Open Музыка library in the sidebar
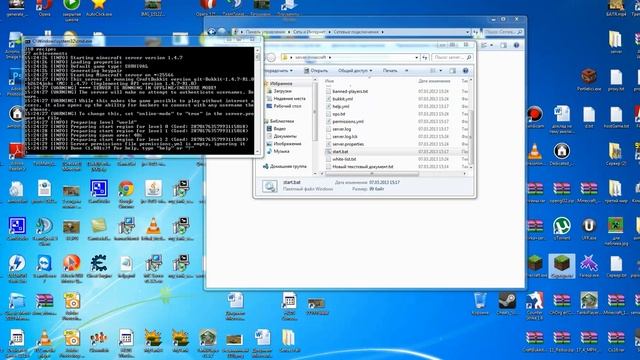Viewport: 640px width, 360px height. pyautogui.click(x=281, y=151)
